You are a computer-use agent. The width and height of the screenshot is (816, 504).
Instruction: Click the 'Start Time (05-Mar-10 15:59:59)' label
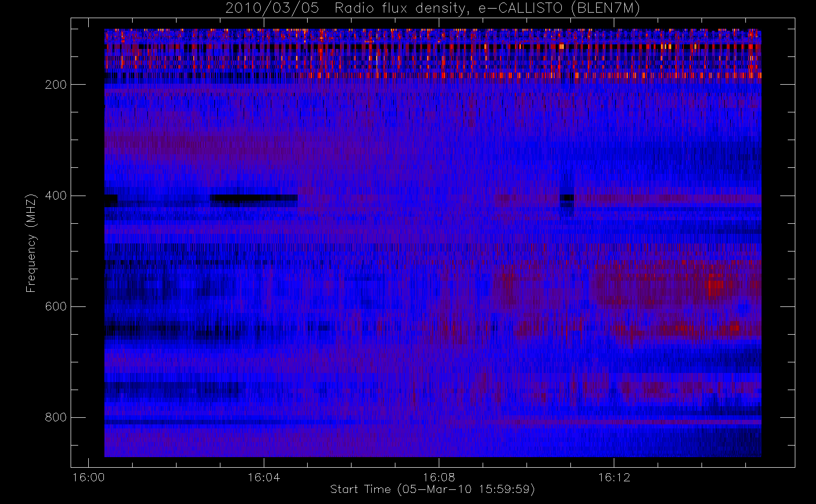432,489
